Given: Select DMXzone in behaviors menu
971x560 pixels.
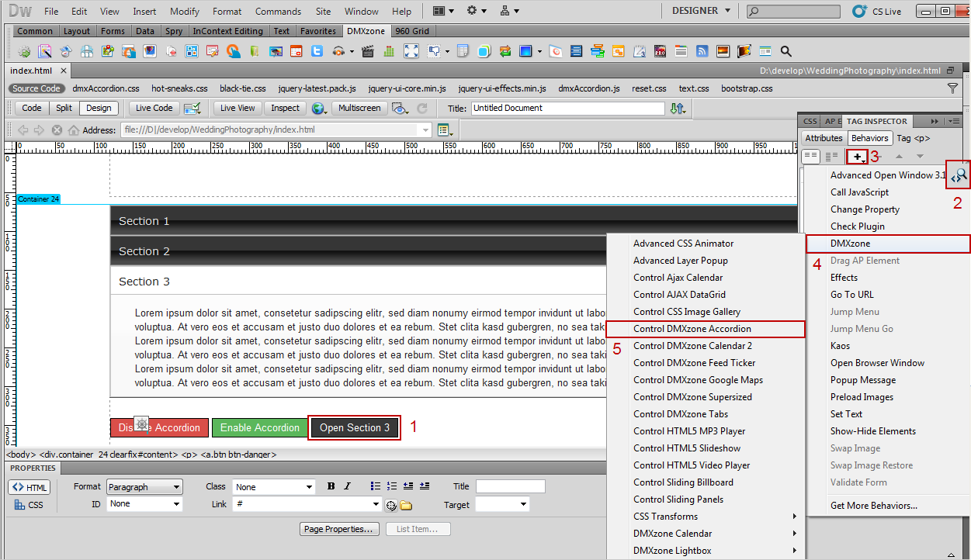Looking at the screenshot, I should tap(889, 244).
